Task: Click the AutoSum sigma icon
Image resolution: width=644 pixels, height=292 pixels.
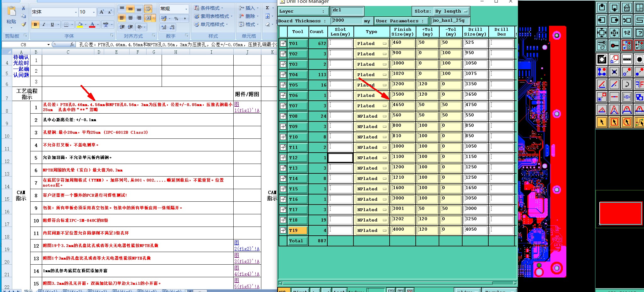Action: (x=267, y=8)
